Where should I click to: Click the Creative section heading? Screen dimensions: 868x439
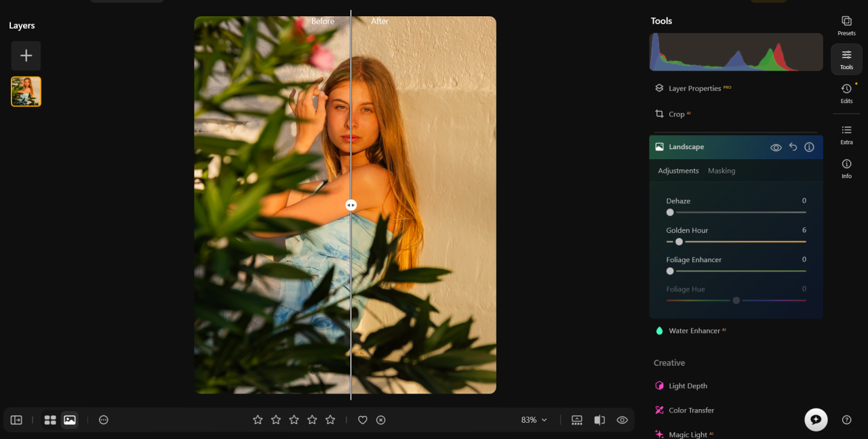(669, 363)
